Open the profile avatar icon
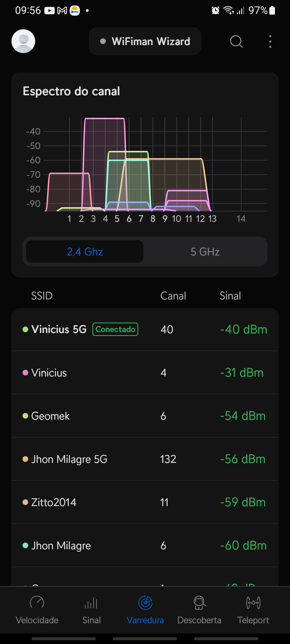The height and width of the screenshot is (644, 290). point(23,41)
